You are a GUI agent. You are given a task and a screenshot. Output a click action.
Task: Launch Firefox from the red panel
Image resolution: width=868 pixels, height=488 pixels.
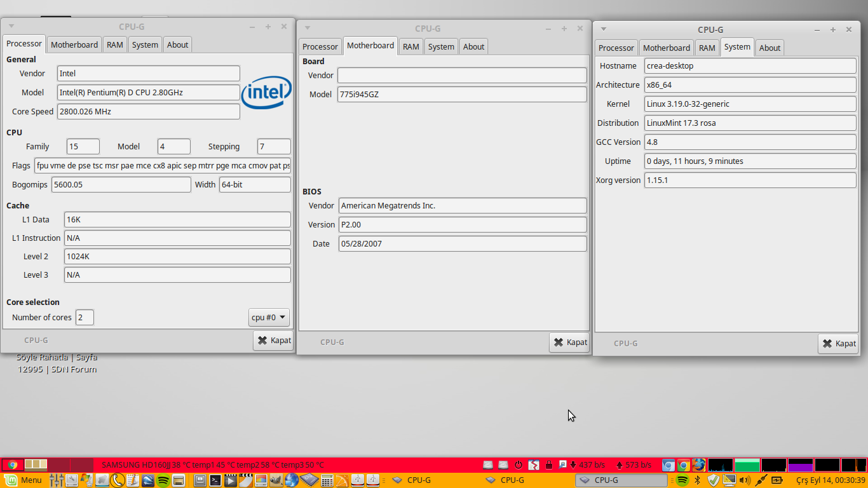(699, 465)
